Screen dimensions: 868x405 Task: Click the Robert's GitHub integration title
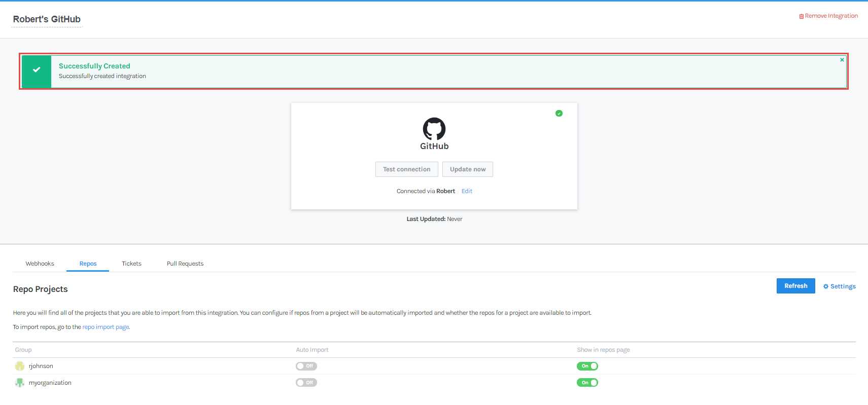click(x=47, y=19)
